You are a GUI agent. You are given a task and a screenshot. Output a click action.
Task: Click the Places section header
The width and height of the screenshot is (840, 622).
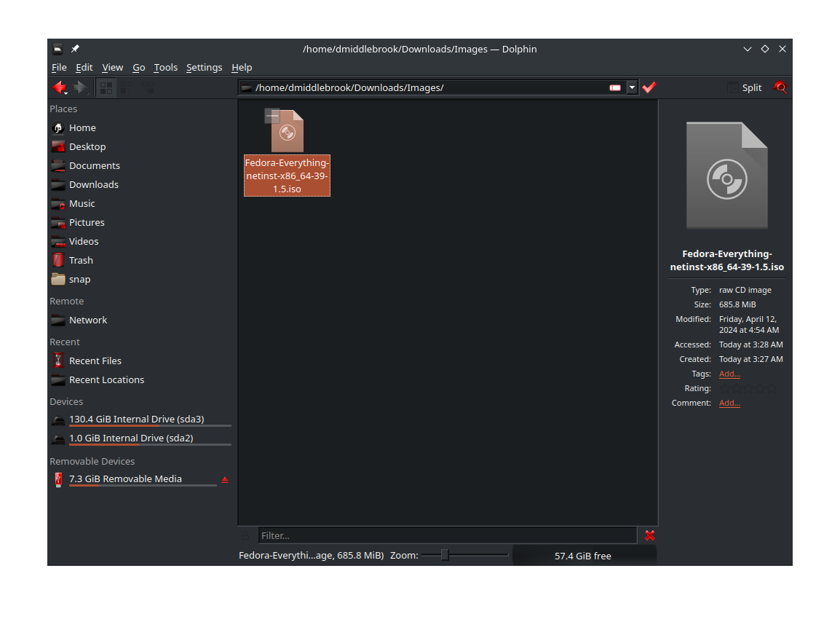click(63, 109)
